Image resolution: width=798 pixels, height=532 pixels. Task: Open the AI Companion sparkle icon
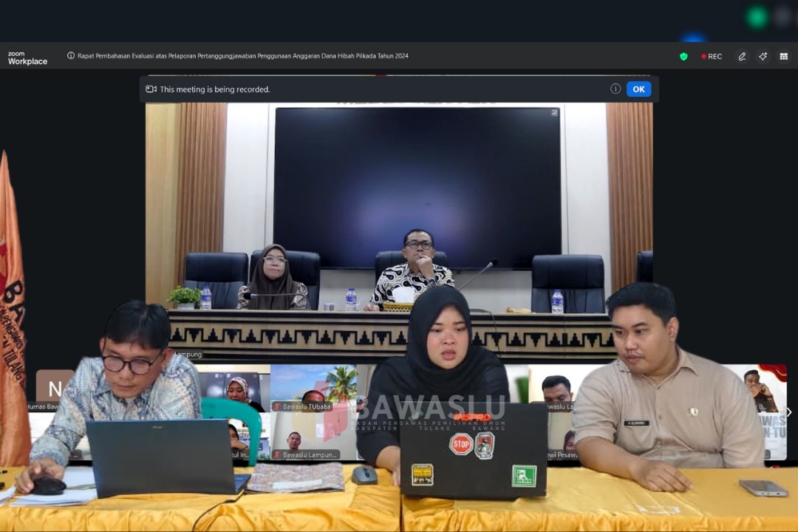coord(763,56)
